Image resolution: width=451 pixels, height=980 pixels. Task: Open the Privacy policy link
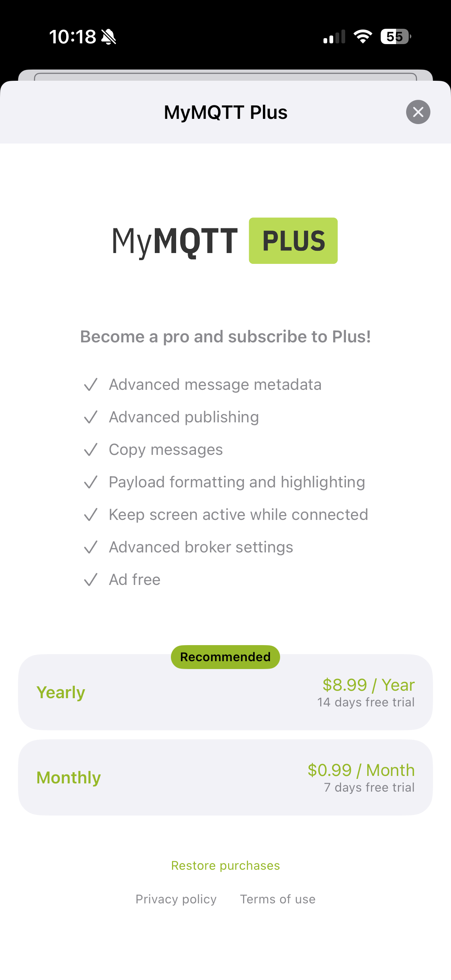[176, 899]
